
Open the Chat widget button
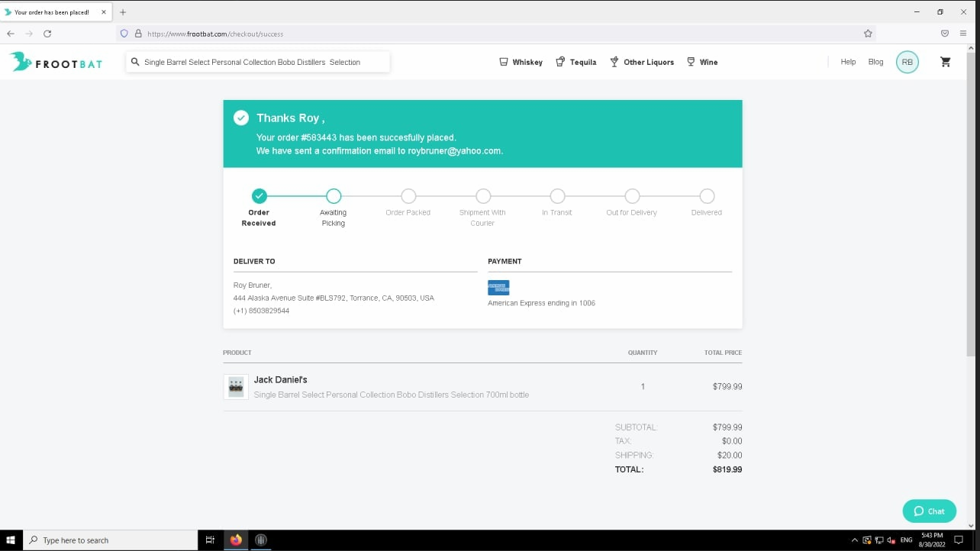point(929,511)
